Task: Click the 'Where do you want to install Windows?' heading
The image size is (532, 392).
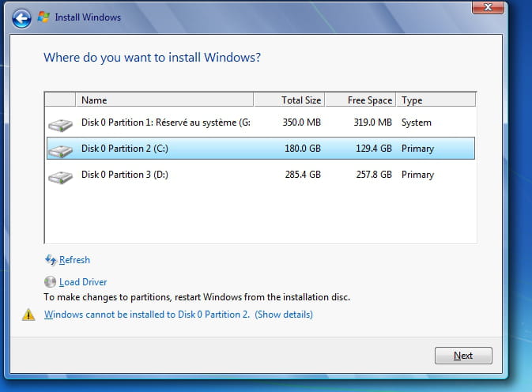Action: (152, 58)
